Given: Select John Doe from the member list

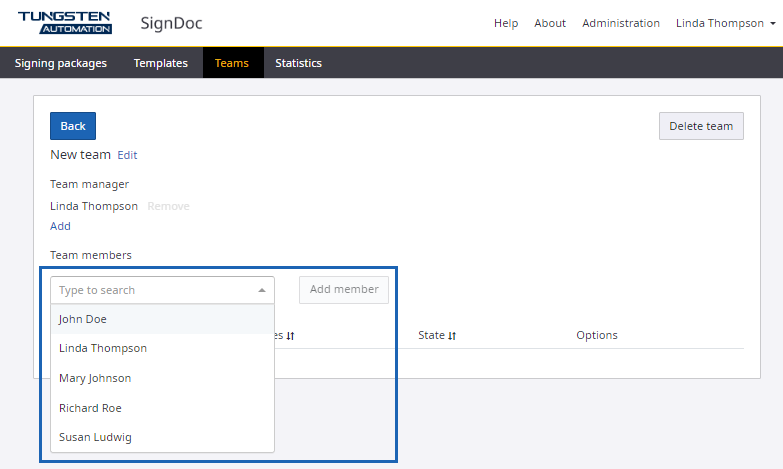Looking at the screenshot, I should (83, 319).
